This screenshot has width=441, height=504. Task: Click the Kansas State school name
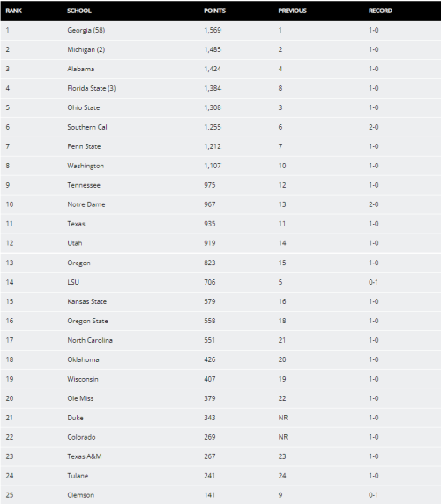[x=86, y=301]
